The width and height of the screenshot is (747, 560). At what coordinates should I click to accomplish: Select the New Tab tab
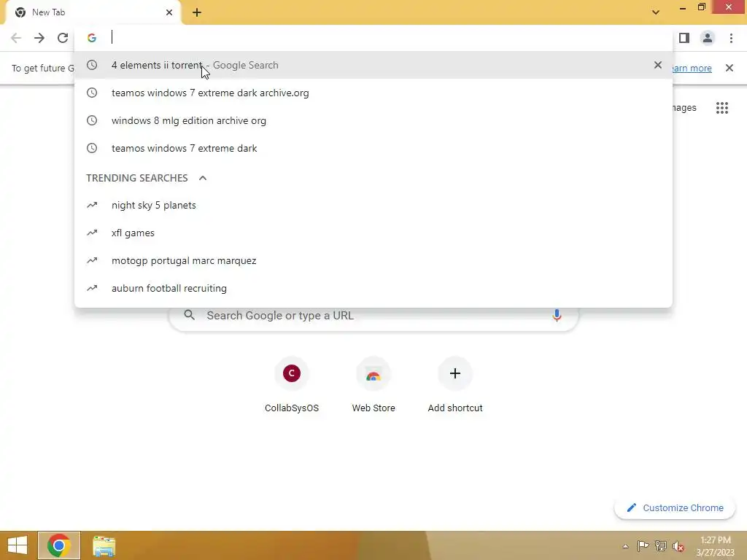93,12
